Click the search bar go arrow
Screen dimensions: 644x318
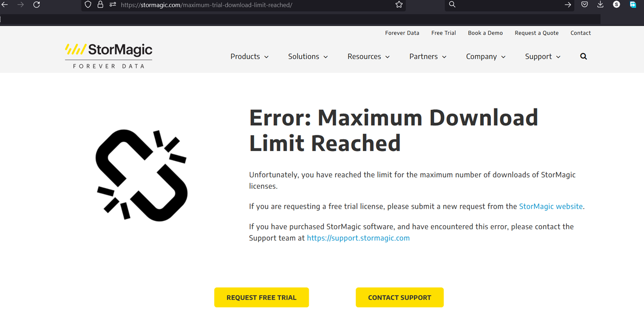(568, 4)
